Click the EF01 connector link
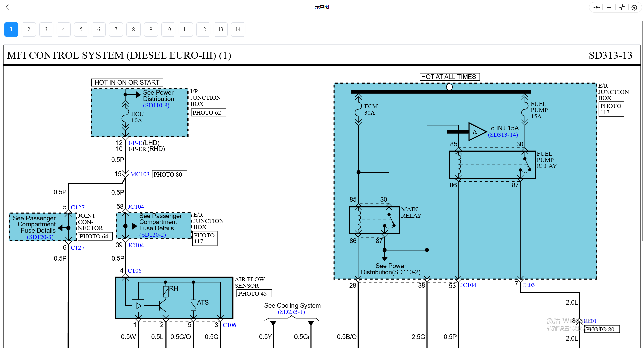 tap(590, 321)
